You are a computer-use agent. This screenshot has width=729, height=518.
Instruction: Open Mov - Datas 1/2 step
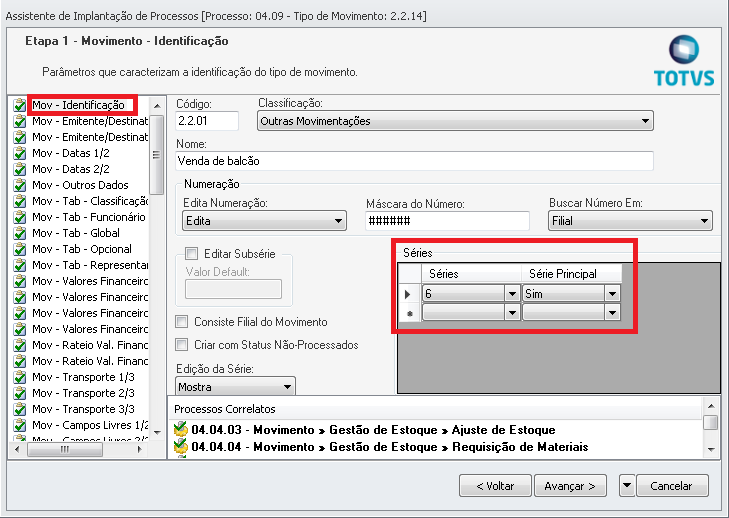[71, 153]
